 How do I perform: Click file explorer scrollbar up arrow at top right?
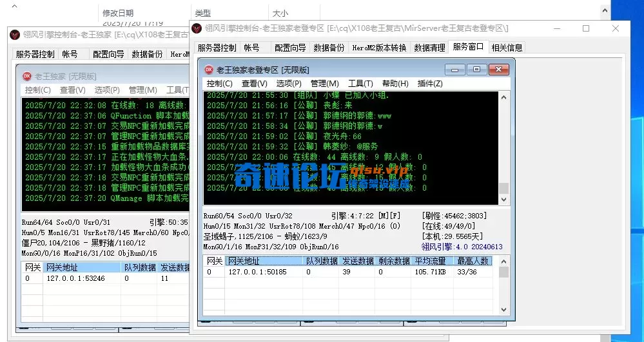[605, 10]
